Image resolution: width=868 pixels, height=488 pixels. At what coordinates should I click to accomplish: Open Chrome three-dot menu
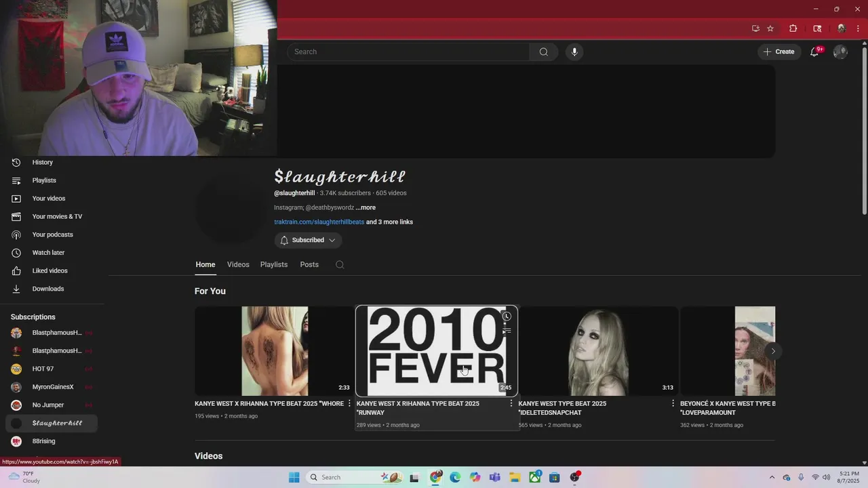pyautogui.click(x=858, y=28)
